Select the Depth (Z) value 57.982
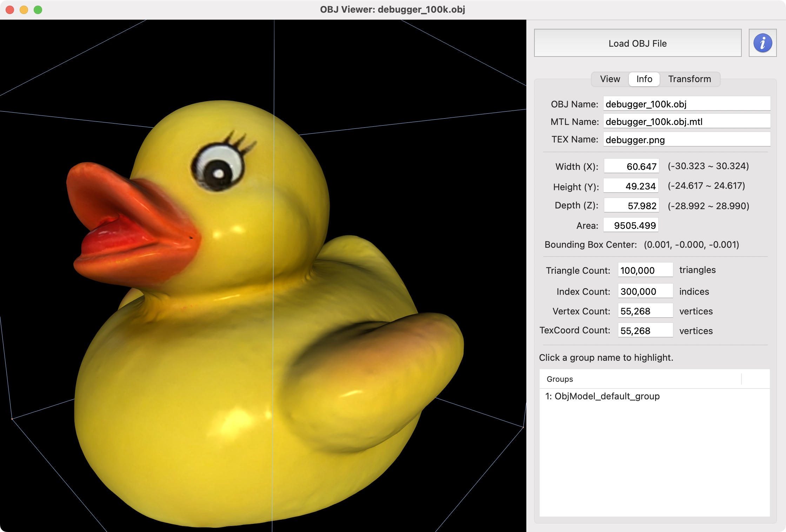 [631, 205]
